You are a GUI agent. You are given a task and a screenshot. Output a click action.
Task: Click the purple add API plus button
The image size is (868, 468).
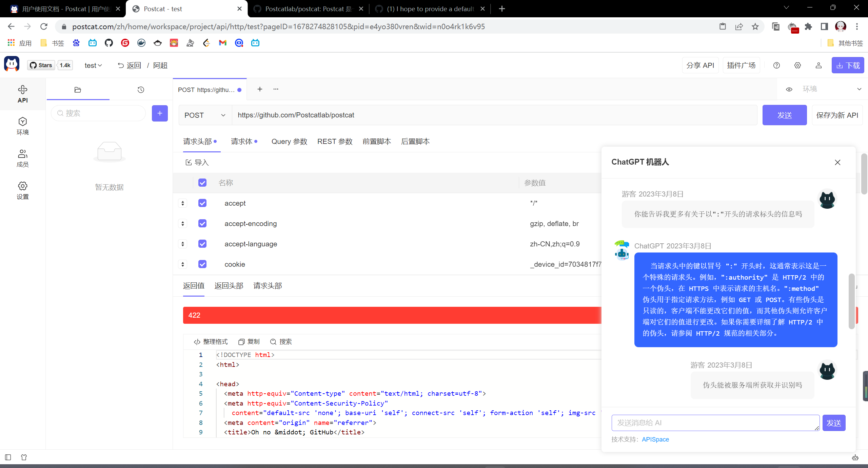pos(160,113)
